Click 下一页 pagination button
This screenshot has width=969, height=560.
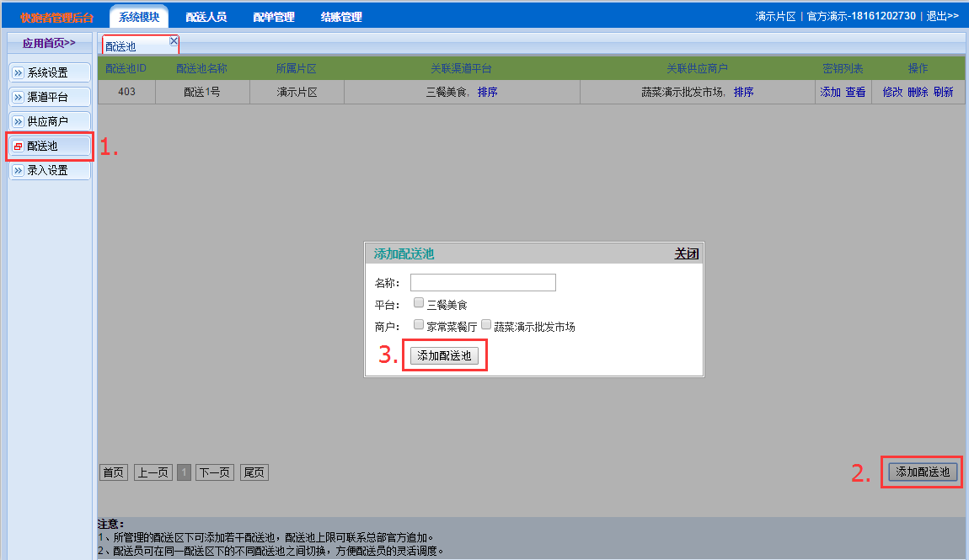point(215,472)
